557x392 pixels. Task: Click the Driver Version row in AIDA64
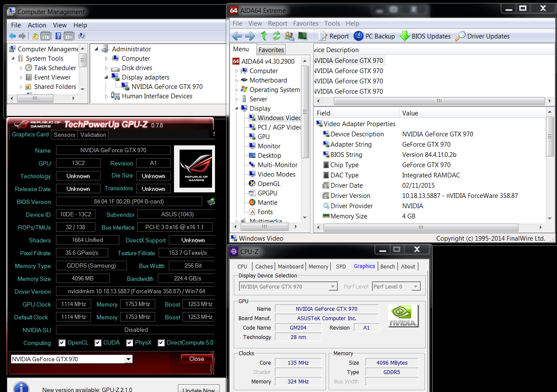(430, 196)
